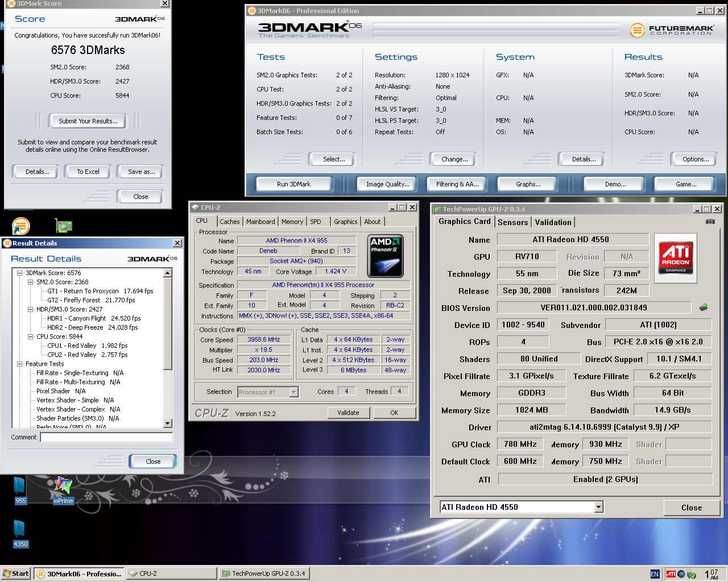Click To Excel button
Screen dimensions: 728x582
pyautogui.click(x=88, y=172)
